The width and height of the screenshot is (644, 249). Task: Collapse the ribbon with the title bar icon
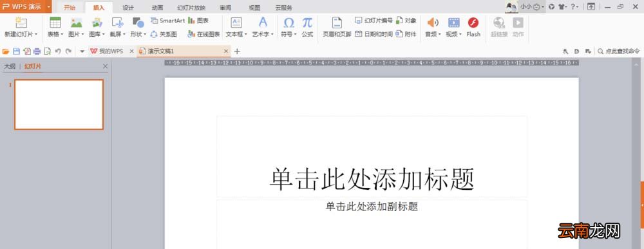click(x=591, y=6)
